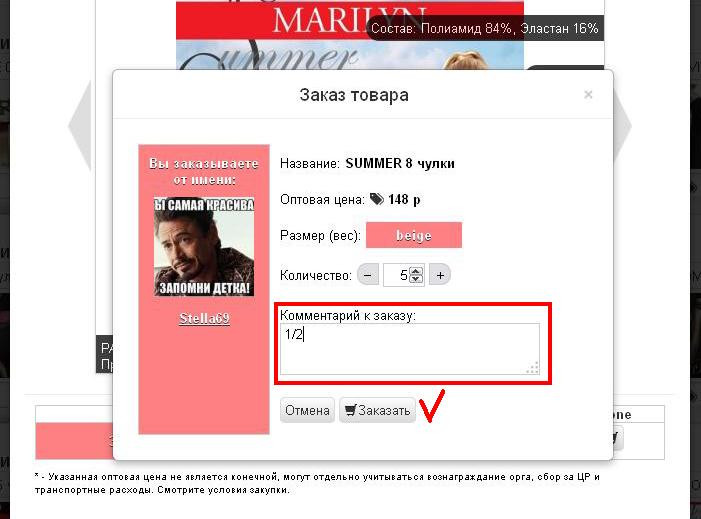
Task: Click the user avatar meme image
Action: (204, 246)
